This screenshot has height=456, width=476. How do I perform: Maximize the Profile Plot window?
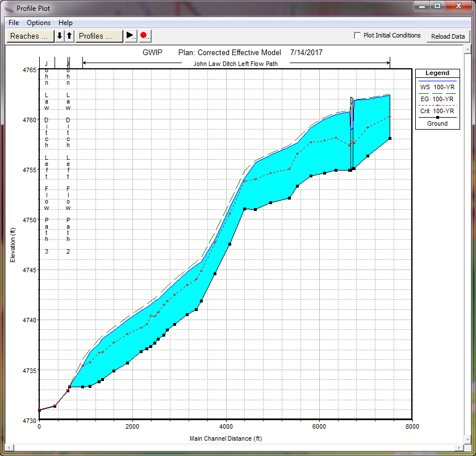[x=437, y=6]
